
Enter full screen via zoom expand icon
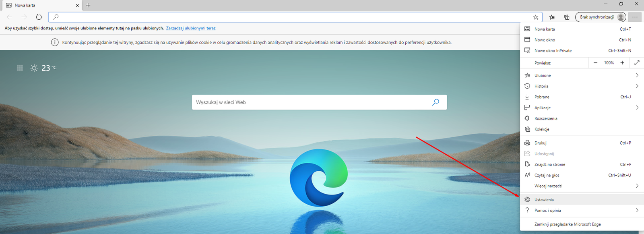point(637,63)
